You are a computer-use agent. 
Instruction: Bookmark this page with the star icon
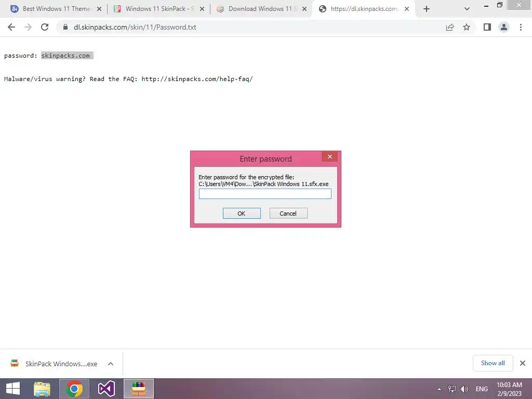467,27
